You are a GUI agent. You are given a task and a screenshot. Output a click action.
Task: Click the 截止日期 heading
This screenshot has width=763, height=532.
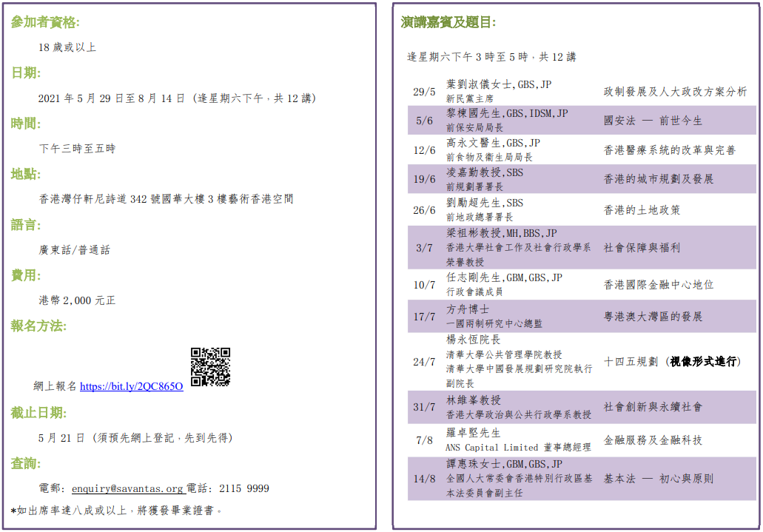point(38,413)
